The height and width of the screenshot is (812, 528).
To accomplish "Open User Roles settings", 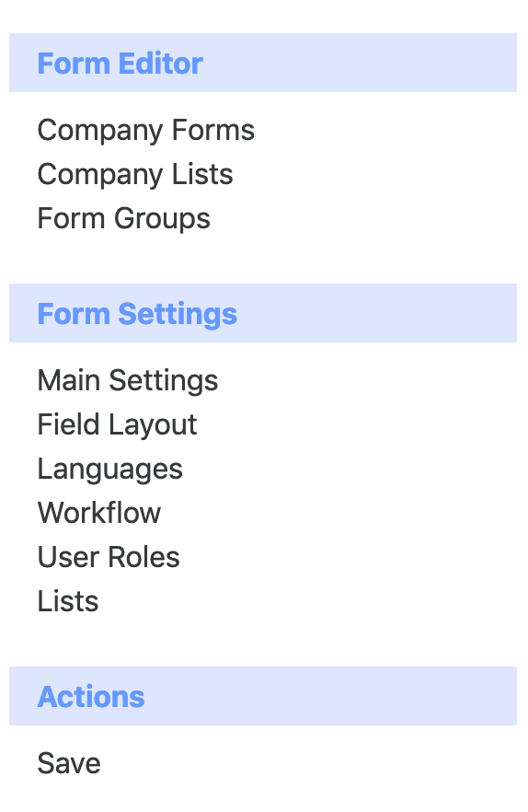I will pyautogui.click(x=109, y=557).
